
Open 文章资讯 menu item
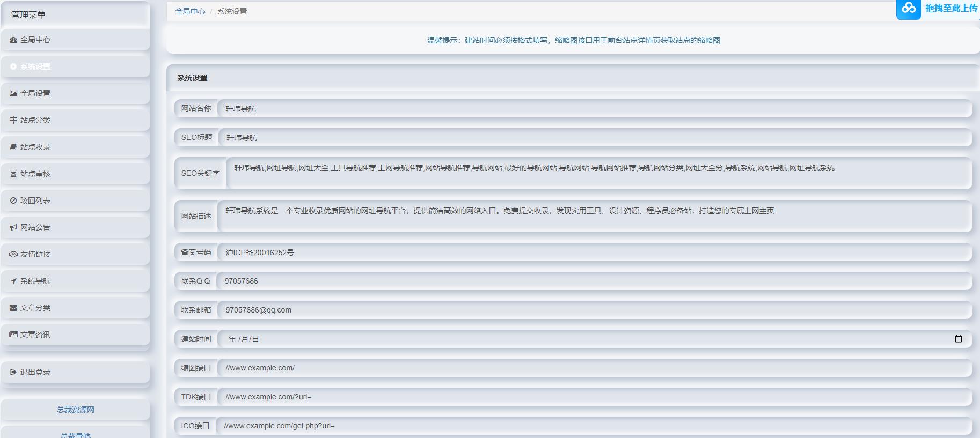pyautogui.click(x=75, y=335)
